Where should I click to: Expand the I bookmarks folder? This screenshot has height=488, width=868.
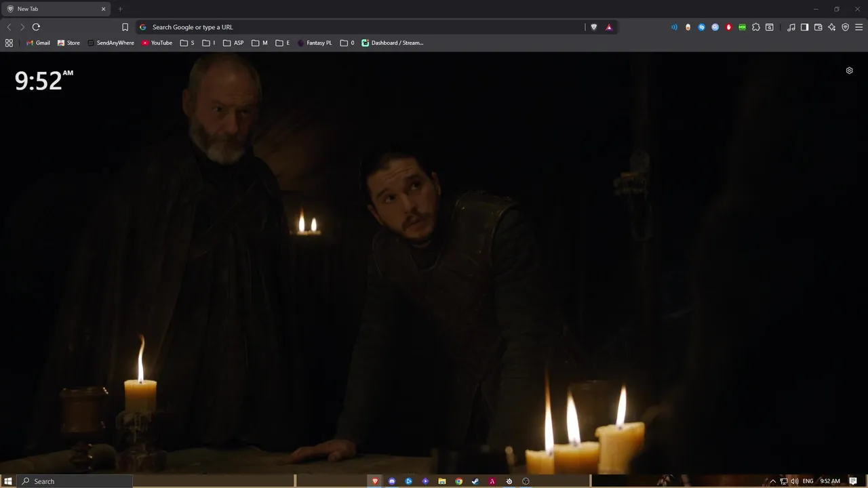[209, 43]
